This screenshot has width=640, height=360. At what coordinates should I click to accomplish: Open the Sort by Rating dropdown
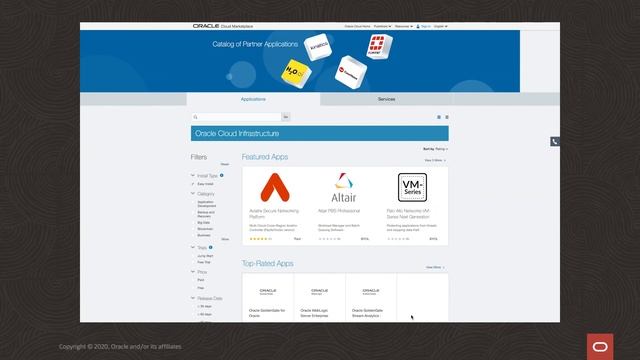click(435, 149)
